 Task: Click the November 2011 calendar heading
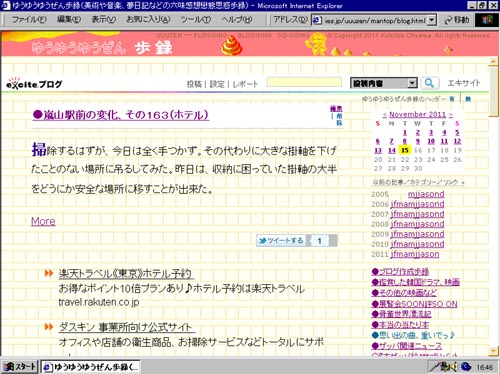(417, 114)
